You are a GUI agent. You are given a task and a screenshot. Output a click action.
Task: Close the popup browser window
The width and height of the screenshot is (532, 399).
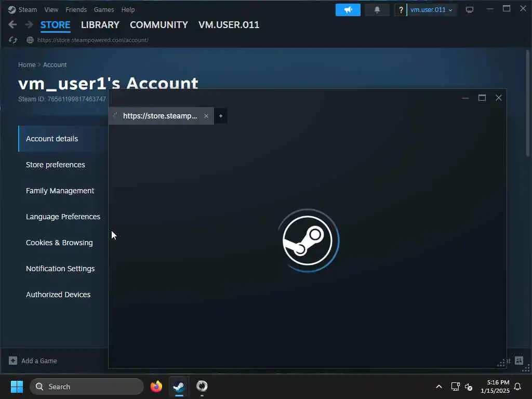[x=498, y=98]
